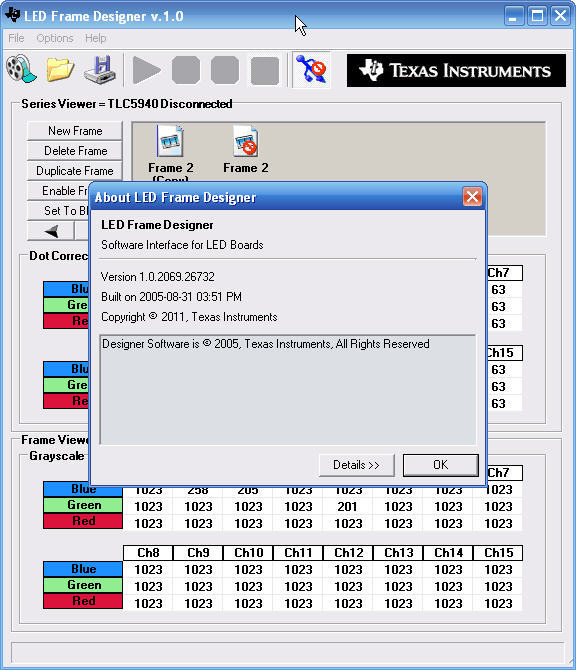This screenshot has height=670, width=576.
Task: Click the Ch7 Blue dot correction value 63
Action: tap(504, 290)
